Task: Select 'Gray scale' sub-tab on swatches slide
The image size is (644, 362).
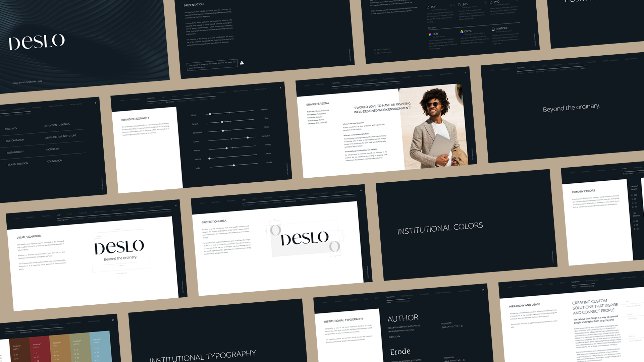Action: (40, 331)
